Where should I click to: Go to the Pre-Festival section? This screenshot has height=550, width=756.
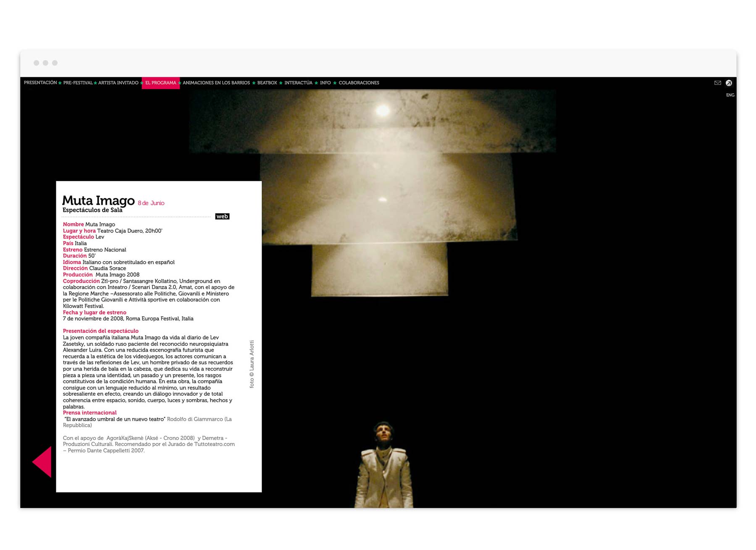click(78, 83)
